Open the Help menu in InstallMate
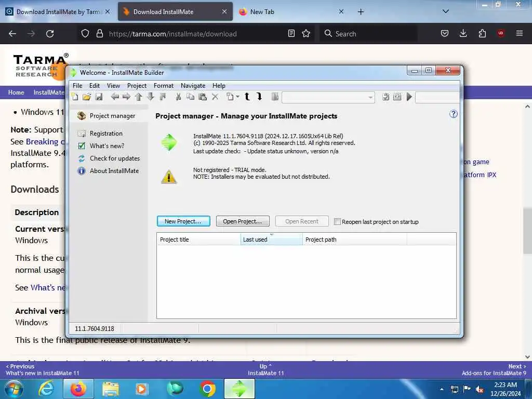Viewport: 532px width, 399px height. (x=219, y=86)
